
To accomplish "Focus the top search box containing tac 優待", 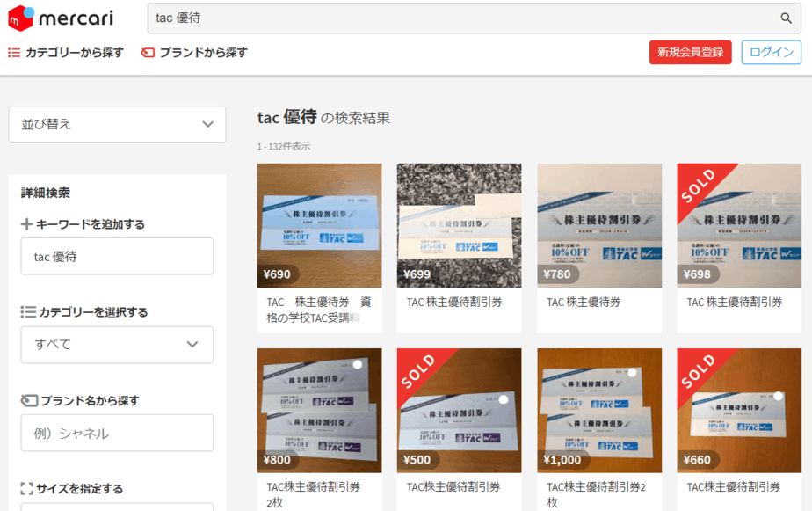I will [474, 18].
